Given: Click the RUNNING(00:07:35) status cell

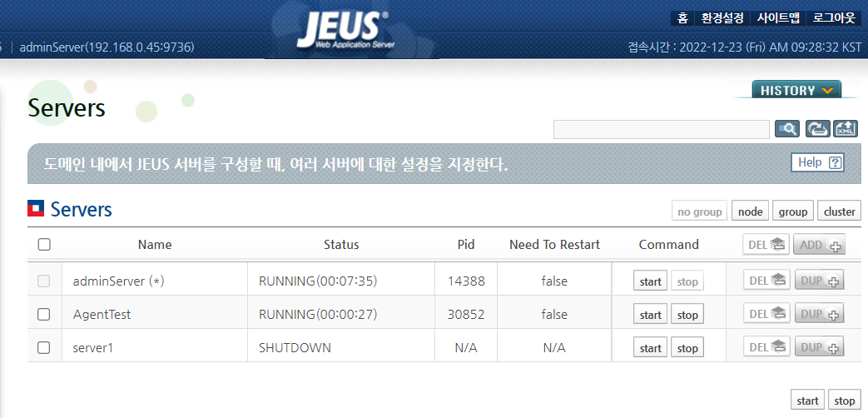Looking at the screenshot, I should (x=318, y=281).
